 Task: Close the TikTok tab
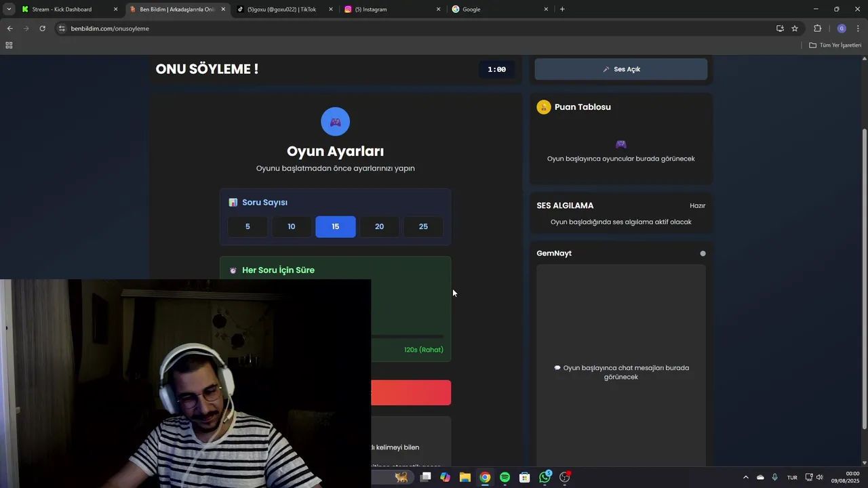331,9
